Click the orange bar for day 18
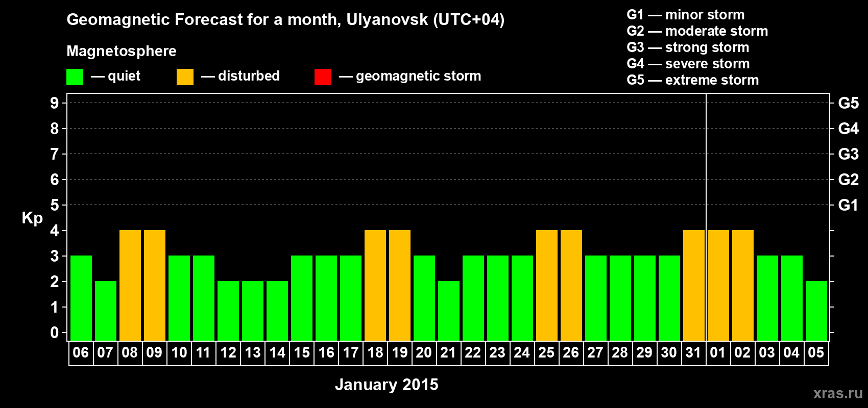 click(x=375, y=286)
